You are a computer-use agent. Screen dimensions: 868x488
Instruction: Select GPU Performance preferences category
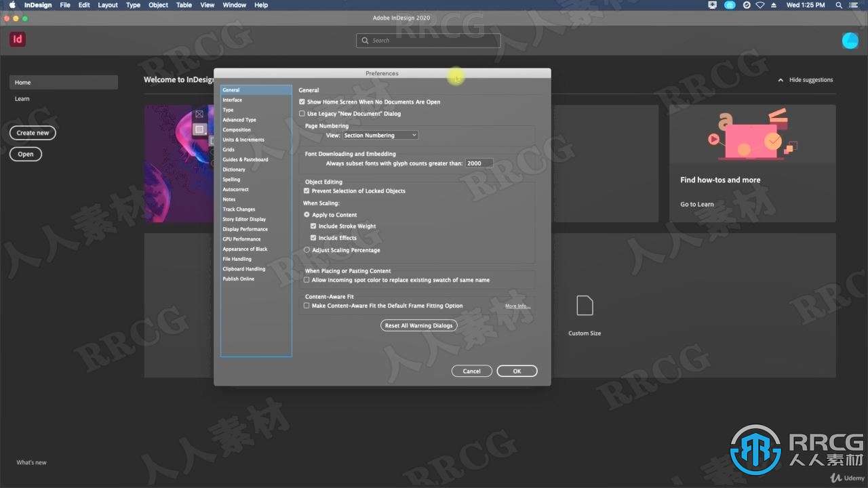(x=256, y=239)
